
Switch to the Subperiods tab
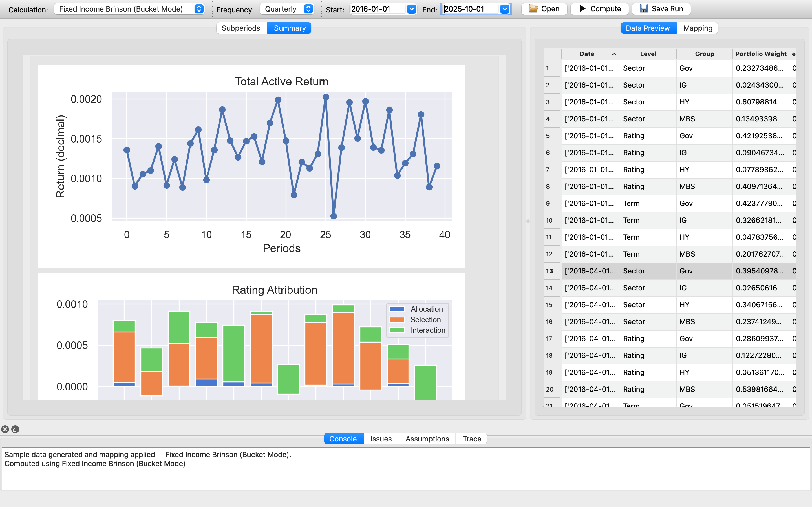(241, 28)
